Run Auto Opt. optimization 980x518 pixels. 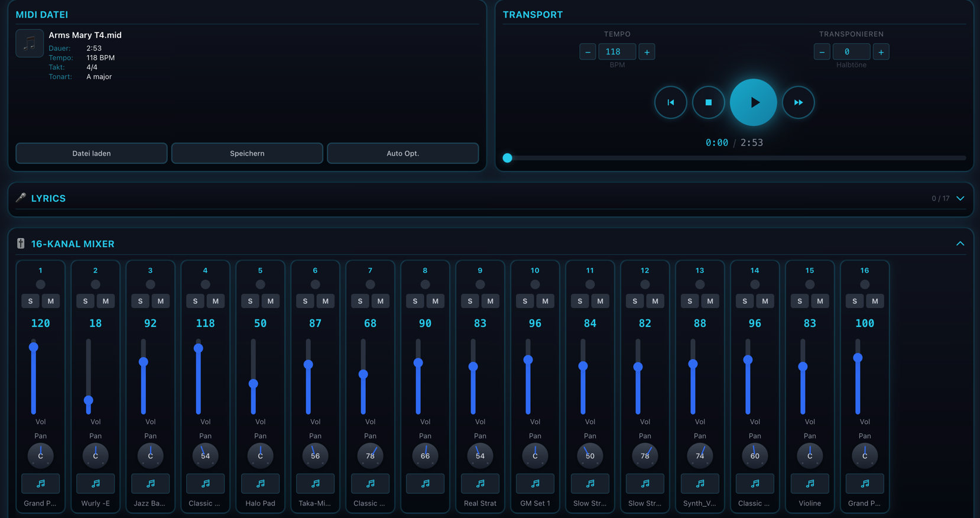pyautogui.click(x=403, y=153)
